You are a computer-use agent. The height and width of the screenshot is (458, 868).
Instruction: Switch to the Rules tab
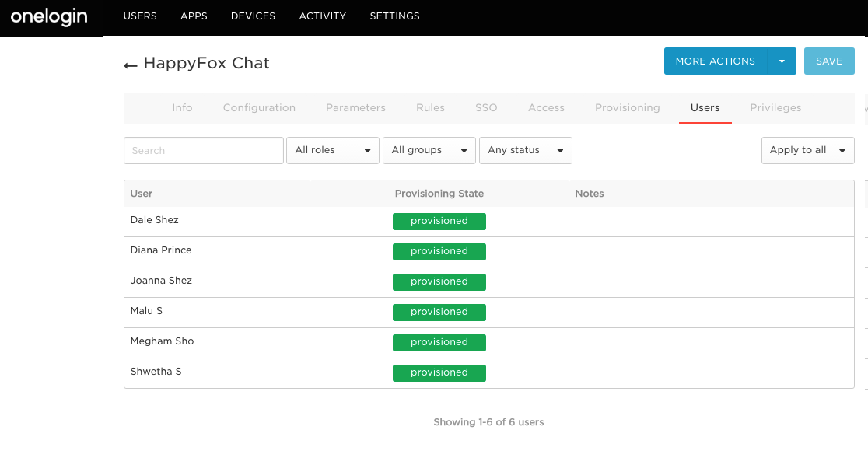tap(430, 108)
